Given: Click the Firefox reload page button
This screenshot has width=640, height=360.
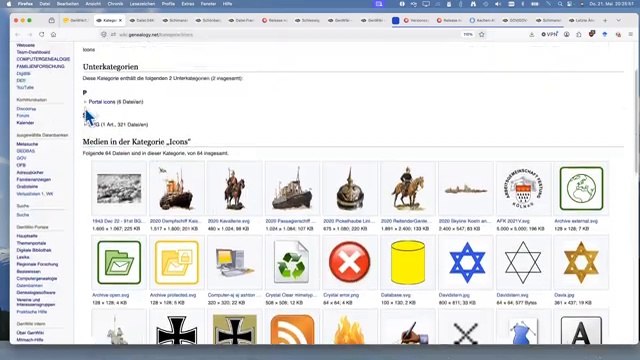Looking at the screenshot, I should [x=42, y=35].
